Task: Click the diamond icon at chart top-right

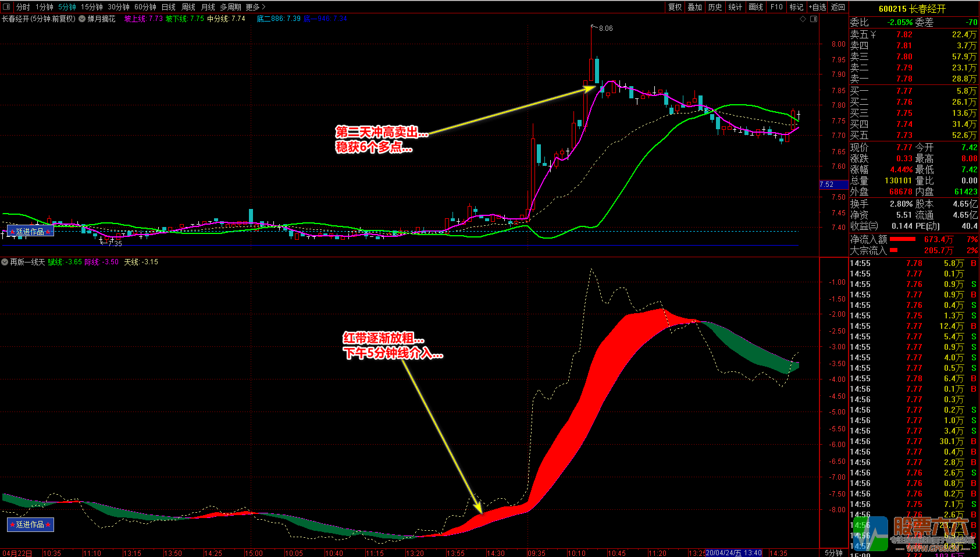Action: 803,19
